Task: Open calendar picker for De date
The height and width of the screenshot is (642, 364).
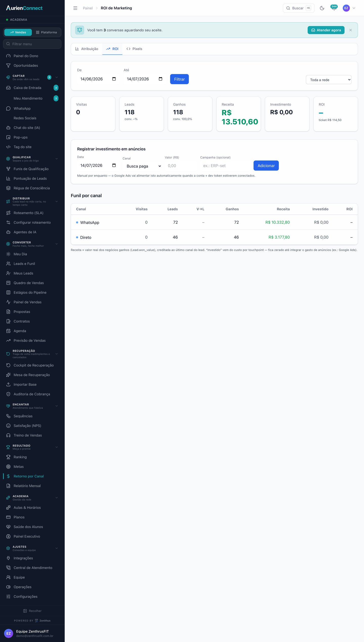Action: click(x=114, y=79)
